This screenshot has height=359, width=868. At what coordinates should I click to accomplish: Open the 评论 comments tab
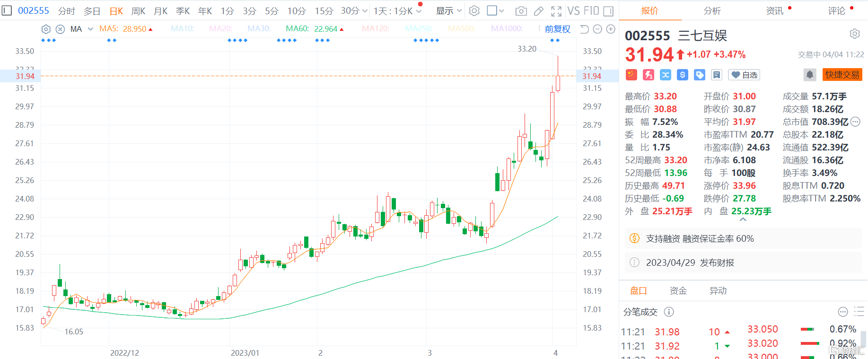(x=837, y=10)
